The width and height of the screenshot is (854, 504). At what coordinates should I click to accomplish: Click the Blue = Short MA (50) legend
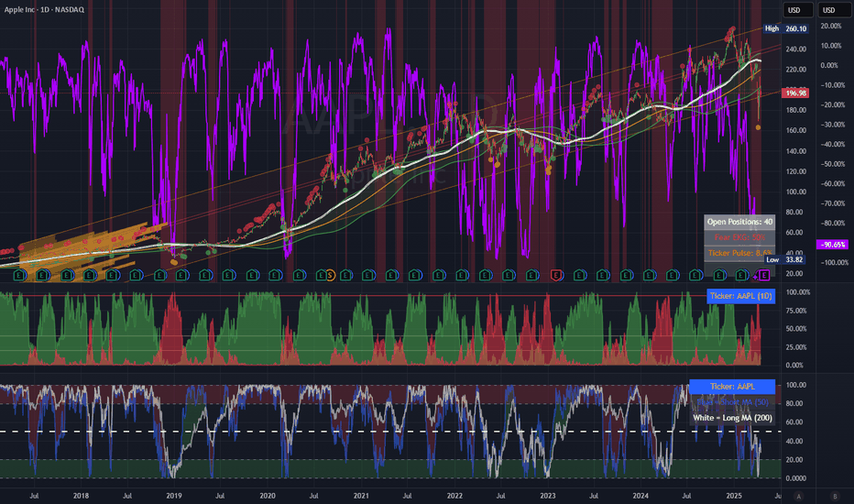(732, 402)
